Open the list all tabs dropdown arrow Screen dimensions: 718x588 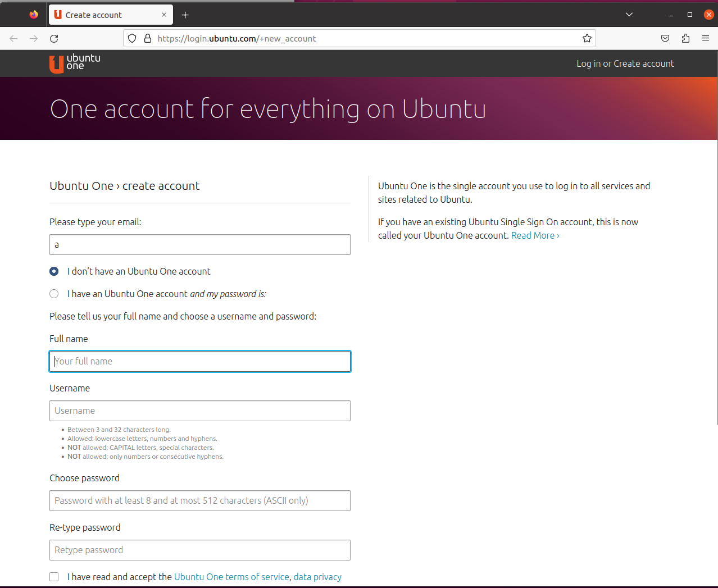click(629, 15)
